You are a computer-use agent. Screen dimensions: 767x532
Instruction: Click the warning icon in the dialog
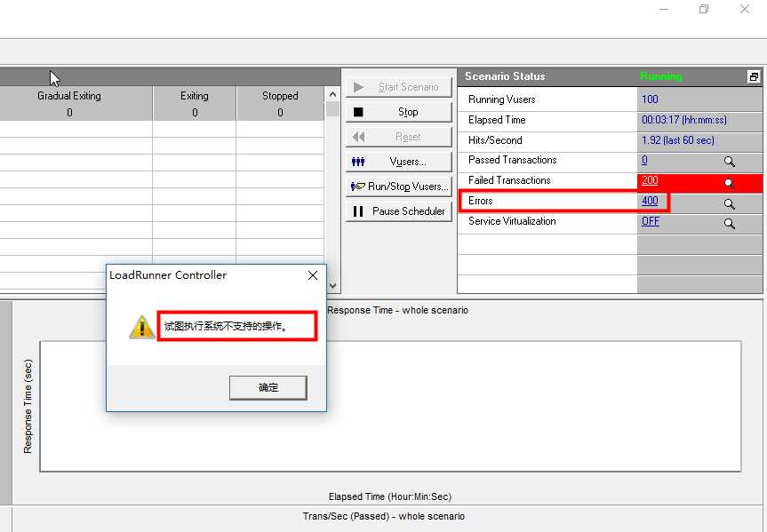click(142, 327)
